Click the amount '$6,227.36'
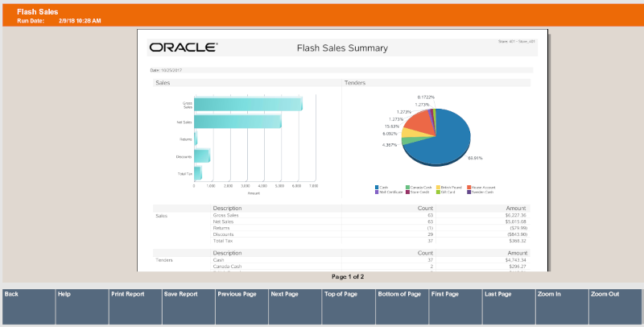Viewport: 644px width, 327px height. click(x=516, y=215)
